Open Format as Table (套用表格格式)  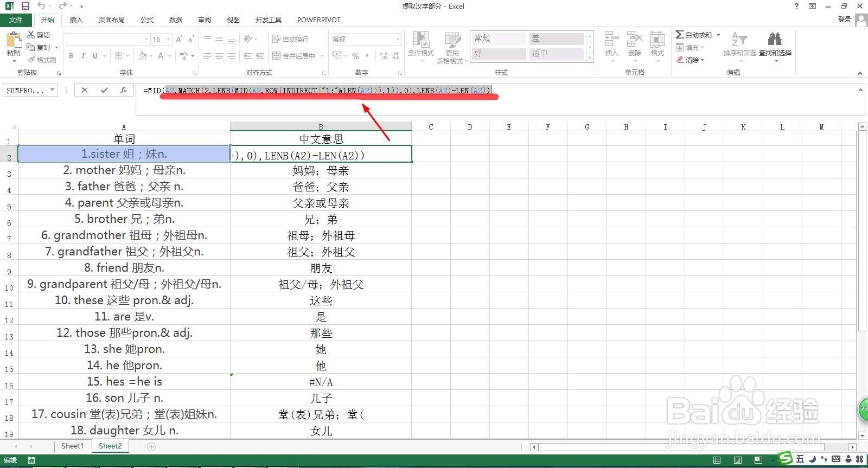pyautogui.click(x=452, y=48)
